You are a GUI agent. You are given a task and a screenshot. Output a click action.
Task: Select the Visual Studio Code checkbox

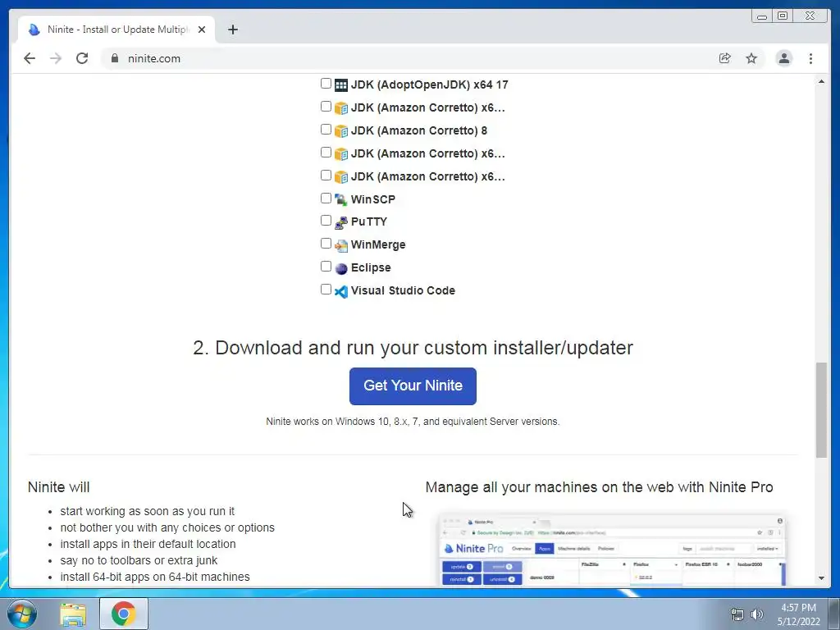(326, 290)
